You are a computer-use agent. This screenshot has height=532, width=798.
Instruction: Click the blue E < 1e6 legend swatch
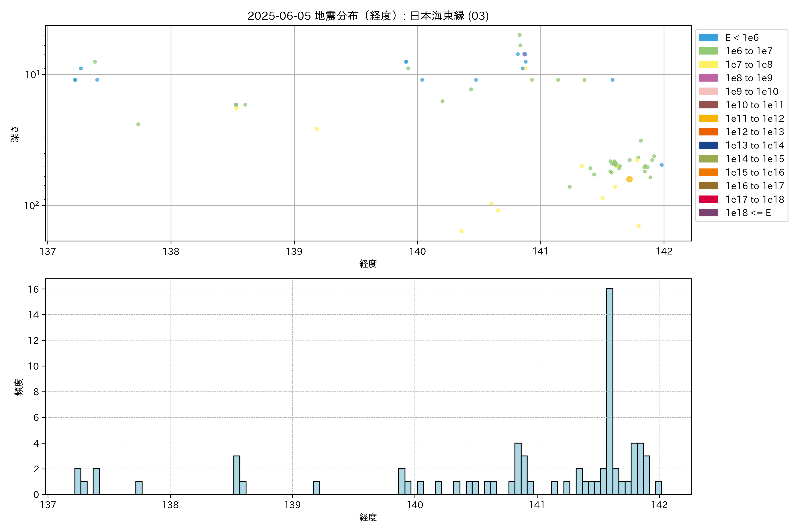708,37
